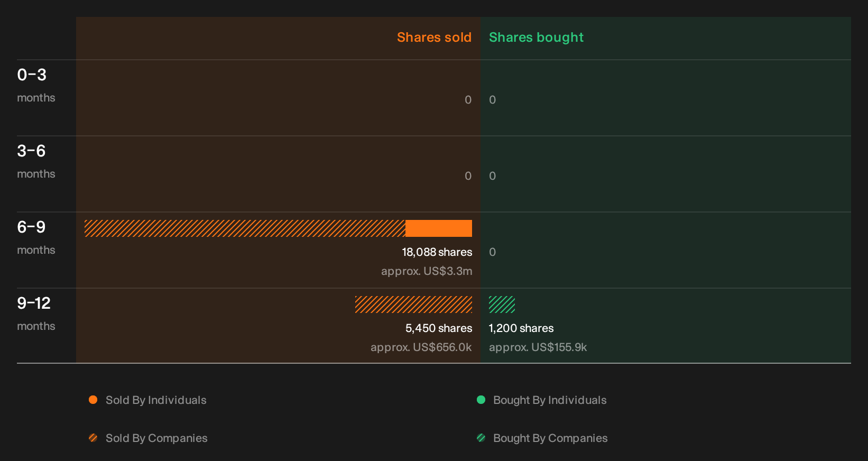Click the Shares sold column header

click(434, 38)
